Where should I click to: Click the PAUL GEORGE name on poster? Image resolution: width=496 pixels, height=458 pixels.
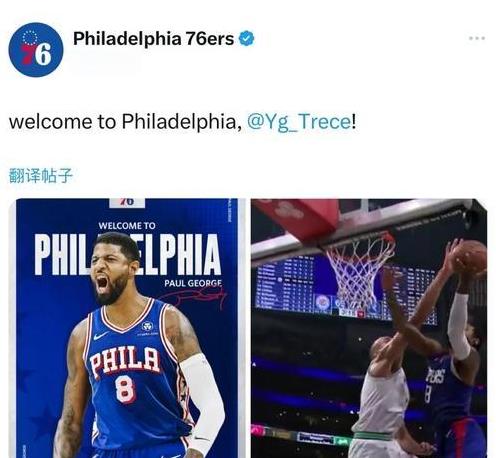point(193,283)
